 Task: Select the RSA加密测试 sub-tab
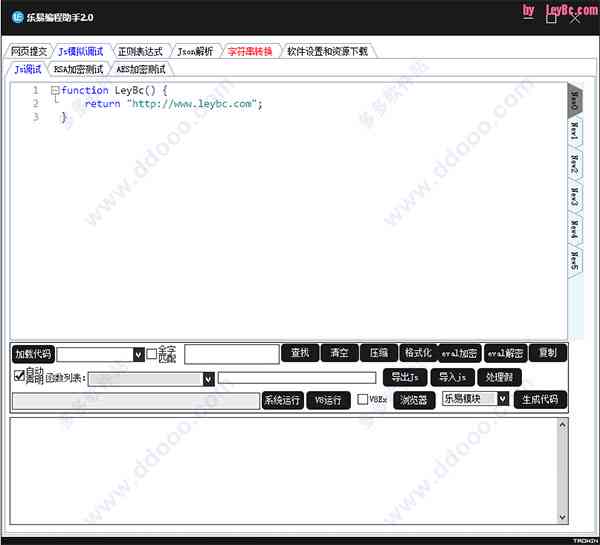78,69
